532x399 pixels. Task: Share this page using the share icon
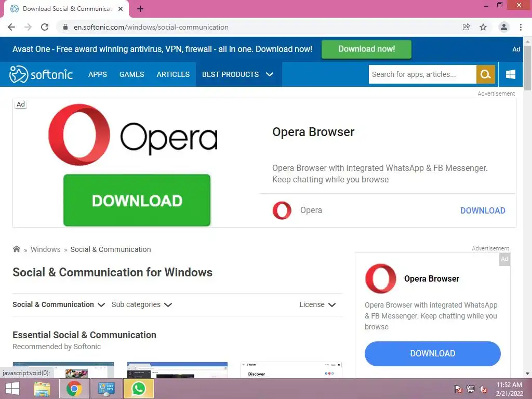point(467,27)
